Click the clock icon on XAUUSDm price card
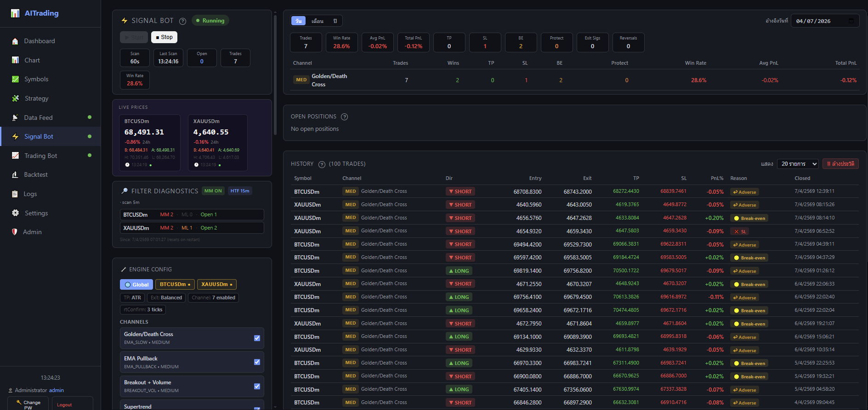Screen dimensions: 868x410 click(x=196, y=165)
